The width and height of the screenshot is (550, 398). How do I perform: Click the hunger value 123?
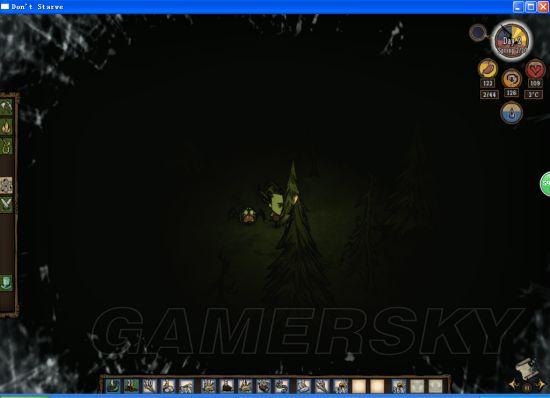(488, 83)
